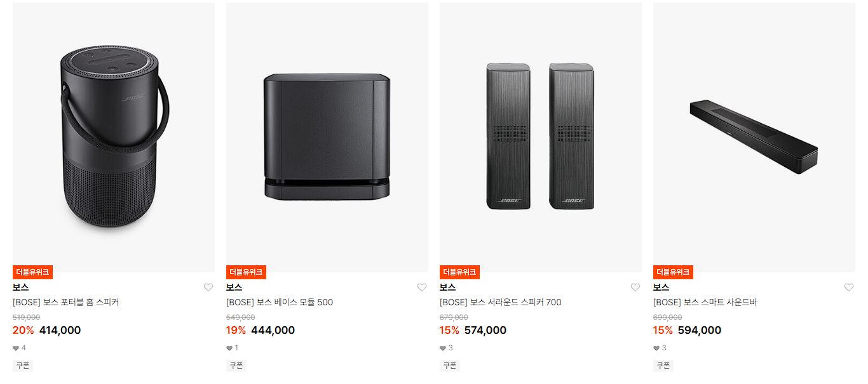Open the Bass Module 500 product image
The height and width of the screenshot is (384, 868).
pyautogui.click(x=327, y=137)
